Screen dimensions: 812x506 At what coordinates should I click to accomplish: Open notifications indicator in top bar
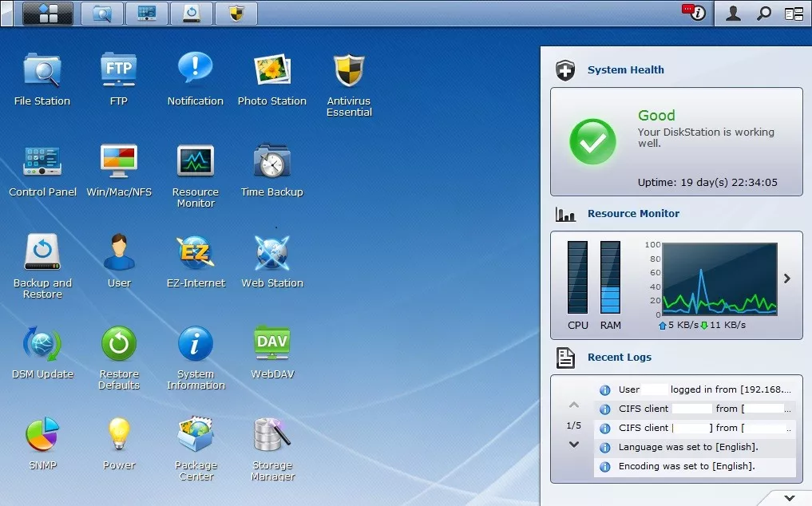[x=693, y=13]
